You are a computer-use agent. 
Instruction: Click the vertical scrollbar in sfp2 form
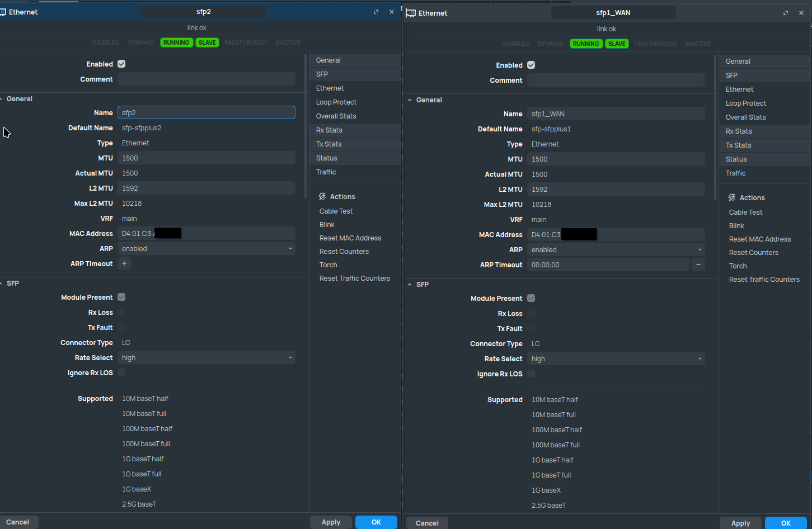click(306, 126)
